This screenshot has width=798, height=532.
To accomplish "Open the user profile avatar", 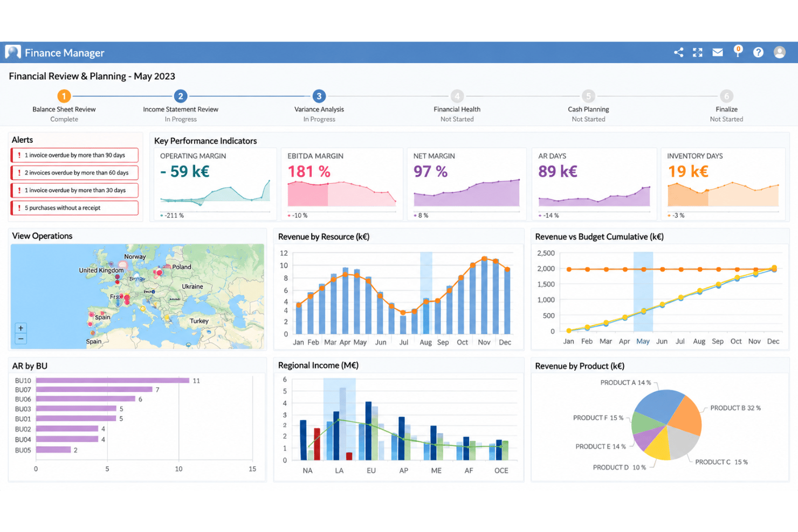I will click(779, 52).
